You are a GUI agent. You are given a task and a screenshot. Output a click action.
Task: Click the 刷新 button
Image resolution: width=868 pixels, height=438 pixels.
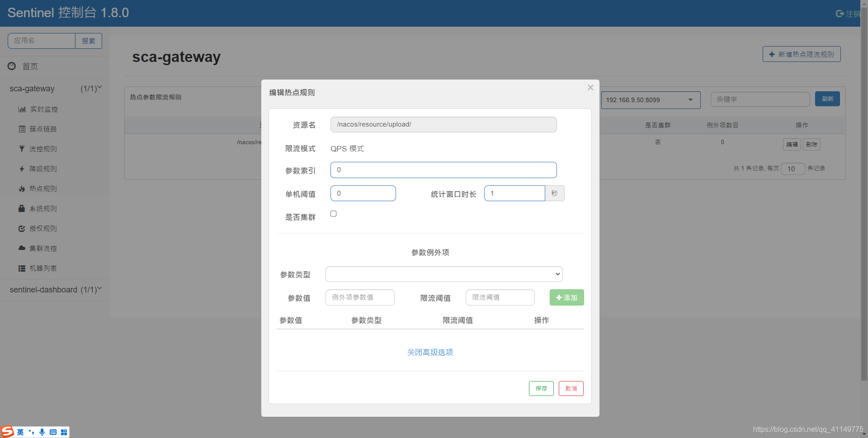click(827, 99)
